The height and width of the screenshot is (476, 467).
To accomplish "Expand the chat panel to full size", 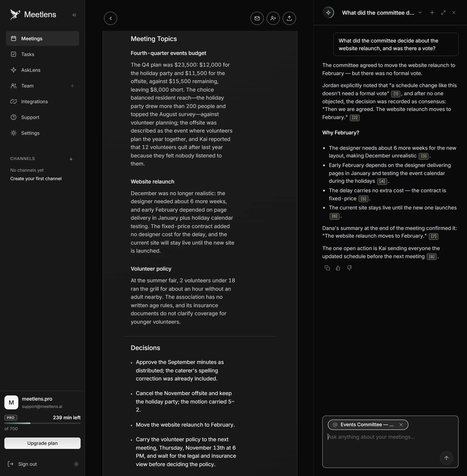I will (443, 12).
